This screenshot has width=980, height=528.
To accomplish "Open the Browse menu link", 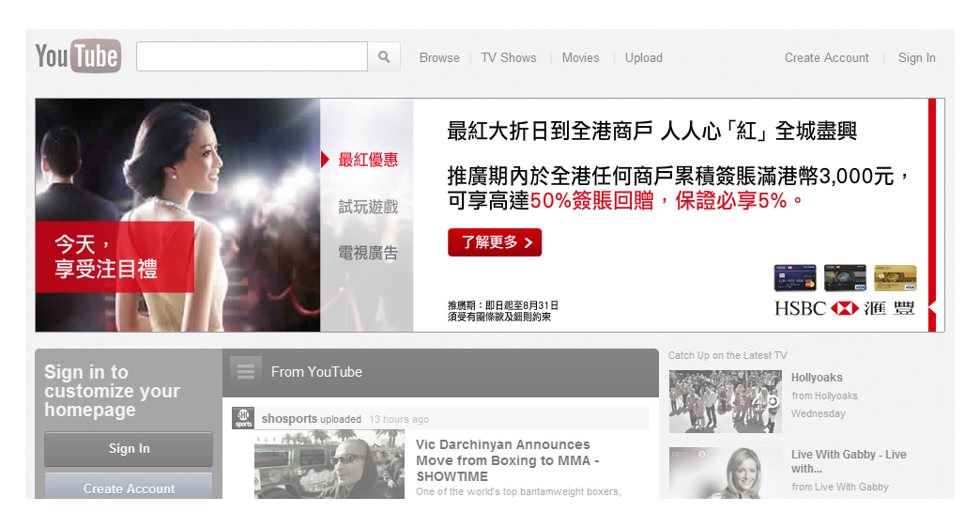I will (x=439, y=57).
